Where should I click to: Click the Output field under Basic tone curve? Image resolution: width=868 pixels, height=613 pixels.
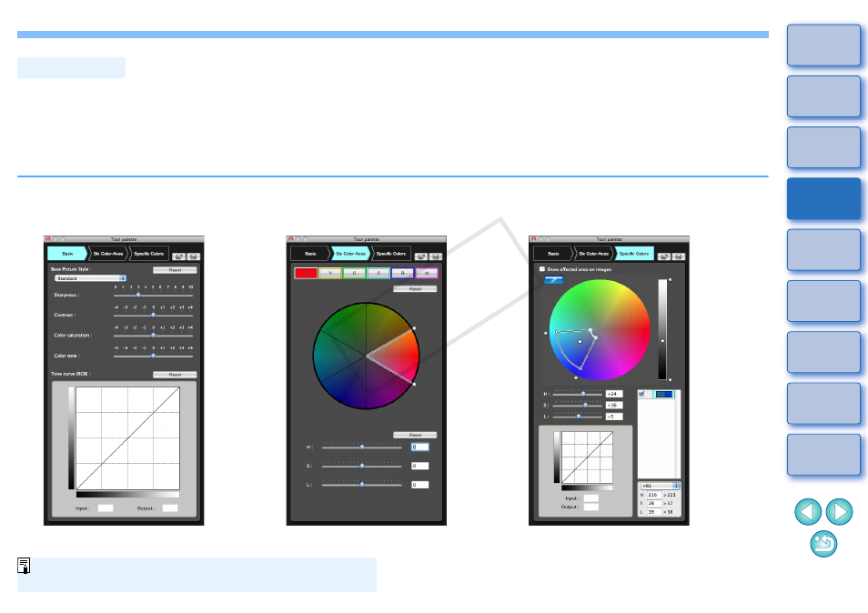click(170, 507)
